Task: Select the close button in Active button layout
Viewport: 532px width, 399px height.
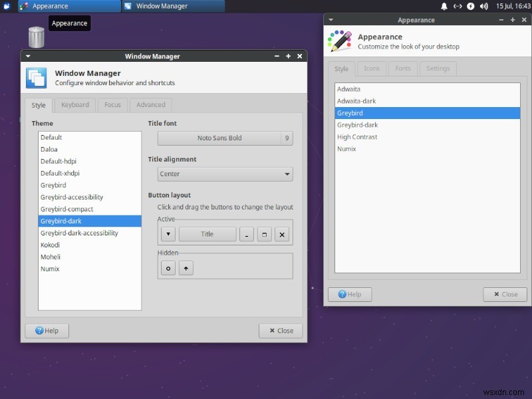Action: pos(282,233)
